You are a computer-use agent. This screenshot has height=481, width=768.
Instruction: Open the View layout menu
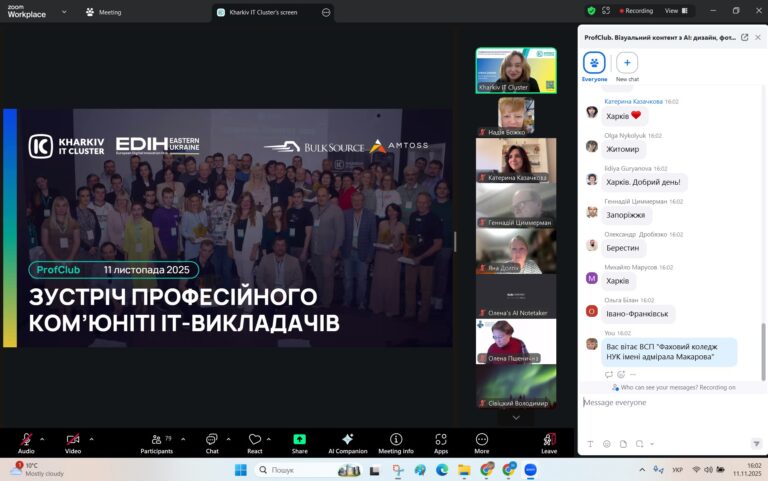pos(676,10)
